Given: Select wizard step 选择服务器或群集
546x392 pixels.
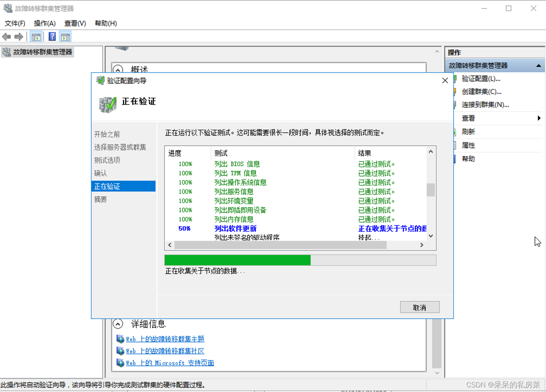Looking at the screenshot, I should [120, 147].
